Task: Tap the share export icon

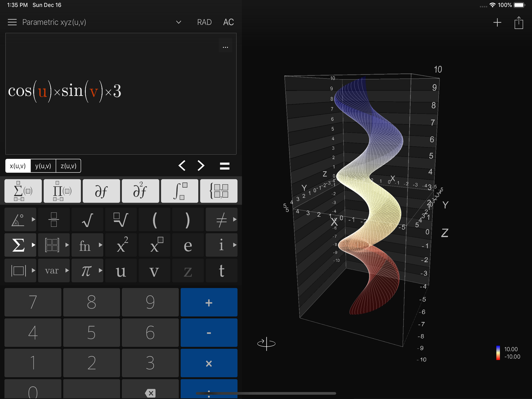Action: click(519, 23)
